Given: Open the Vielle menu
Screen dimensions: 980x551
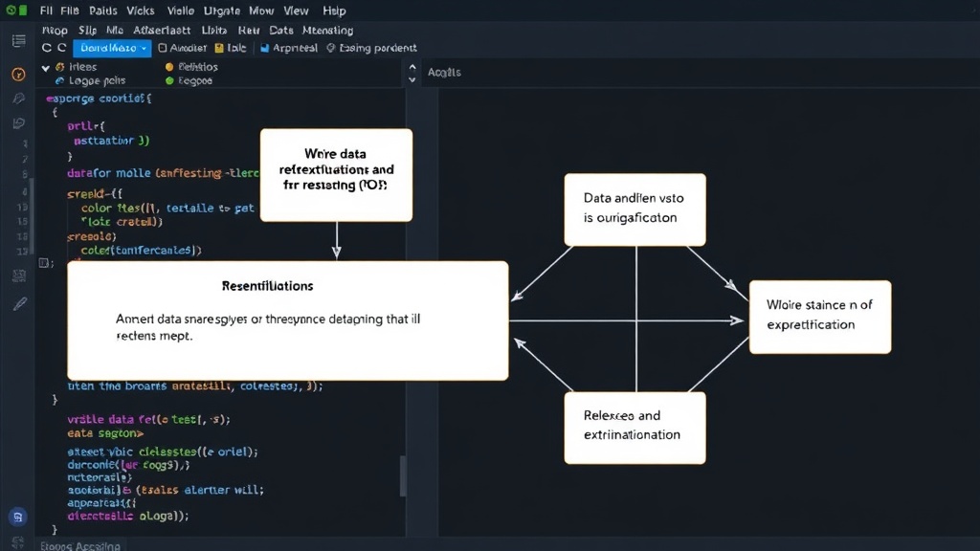Looking at the screenshot, I should pyautogui.click(x=181, y=11).
